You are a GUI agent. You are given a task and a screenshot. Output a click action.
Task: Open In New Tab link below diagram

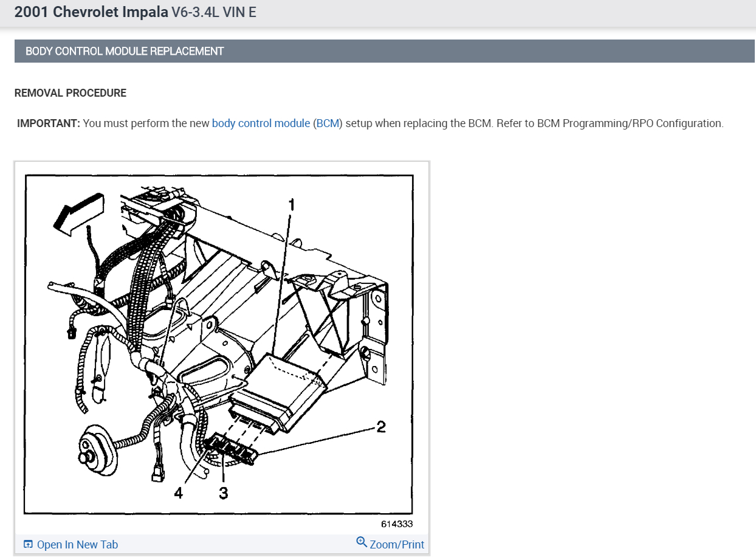pos(77,545)
